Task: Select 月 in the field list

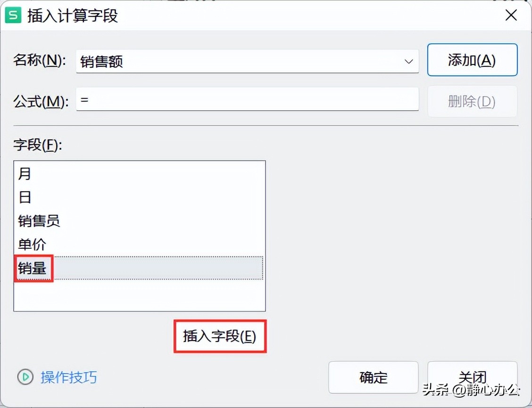Action: pos(140,174)
